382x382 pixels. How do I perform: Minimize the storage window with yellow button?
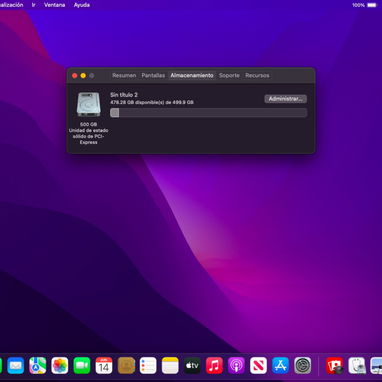point(83,76)
